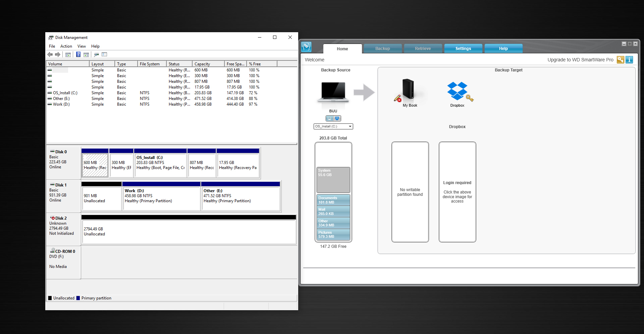
Task: Sort by the % Free column header
Action: pyautogui.click(x=262, y=64)
